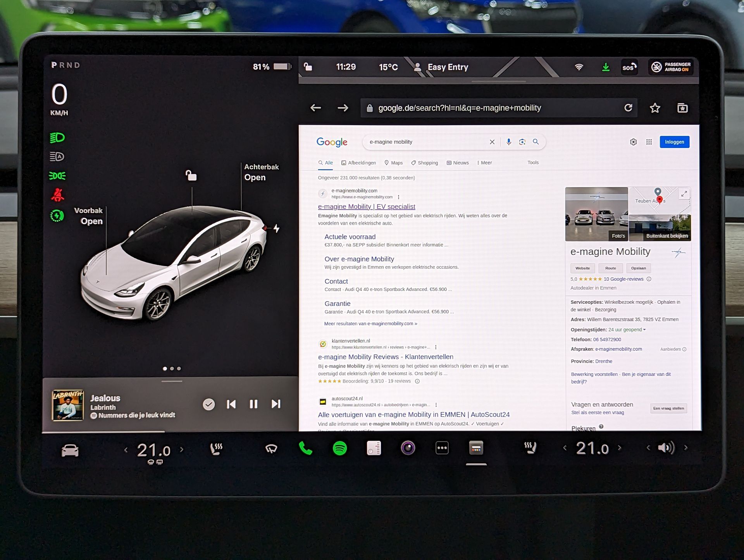
Task: Open the music and radio dock icon
Action: pos(374,448)
